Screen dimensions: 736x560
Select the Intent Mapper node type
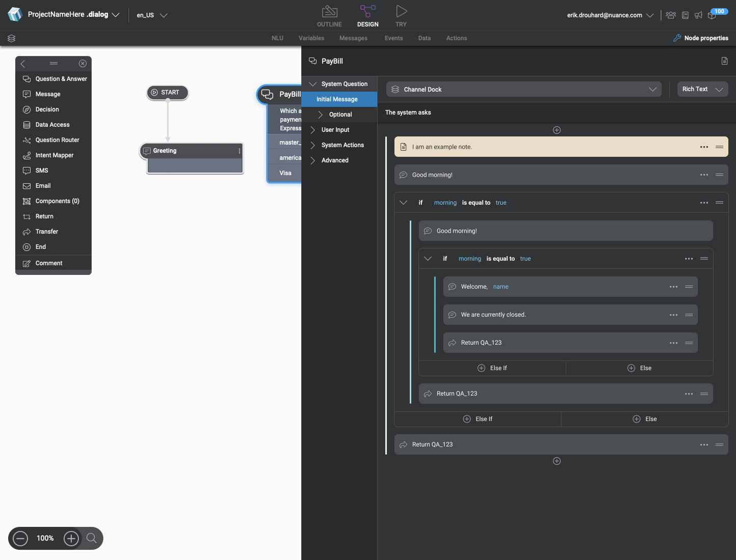pos(53,155)
